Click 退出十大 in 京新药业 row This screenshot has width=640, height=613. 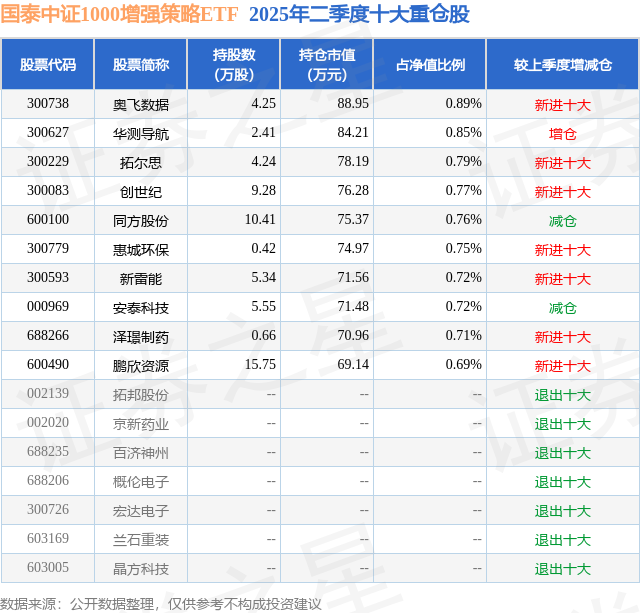pyautogui.click(x=562, y=424)
